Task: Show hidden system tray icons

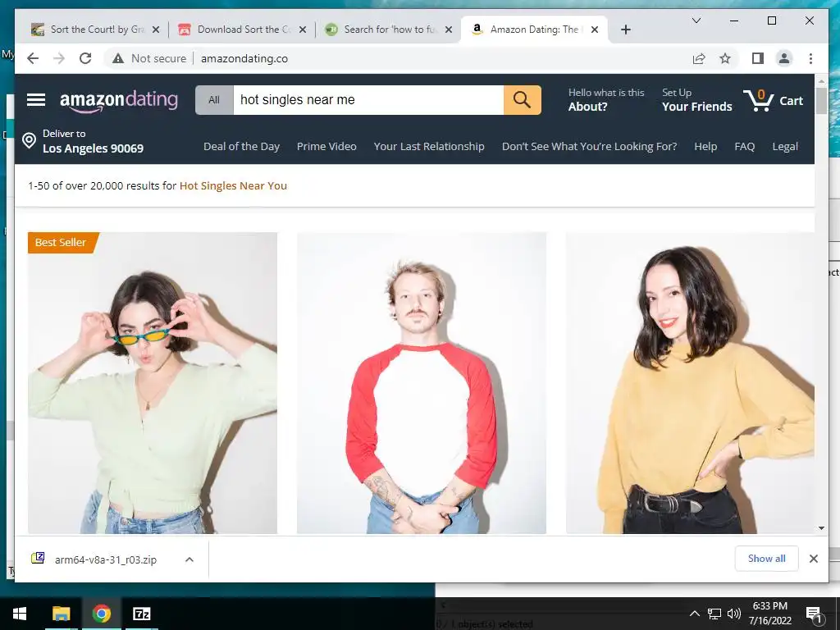Action: coord(694,614)
